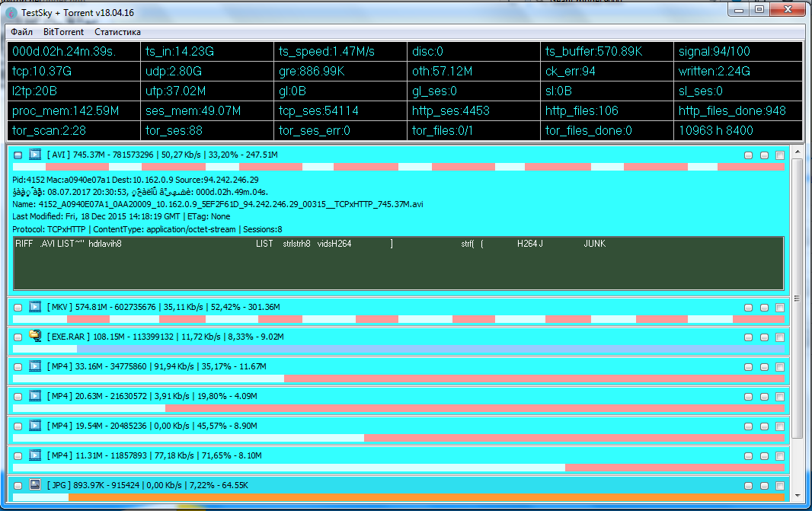Click the 33.16M MP4 film icon
The width and height of the screenshot is (812, 511).
tap(34, 366)
